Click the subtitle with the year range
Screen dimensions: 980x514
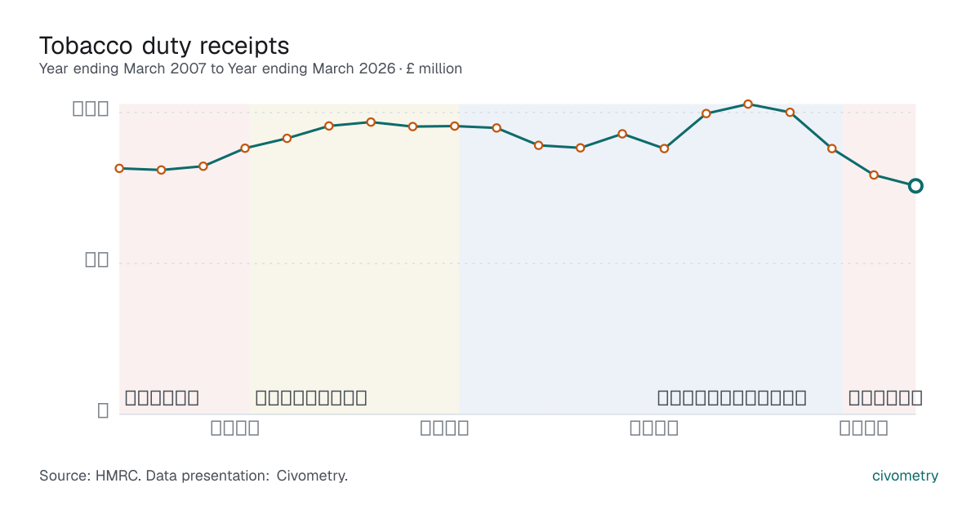click(x=251, y=69)
